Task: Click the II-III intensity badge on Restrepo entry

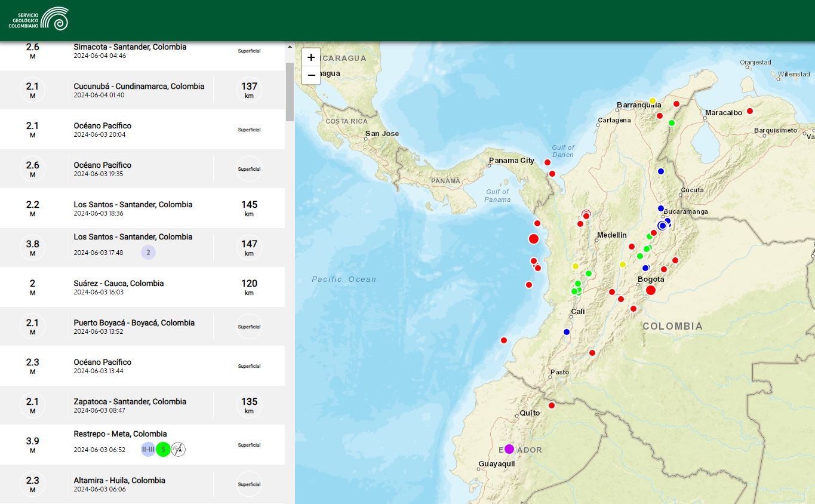Action: [x=147, y=449]
